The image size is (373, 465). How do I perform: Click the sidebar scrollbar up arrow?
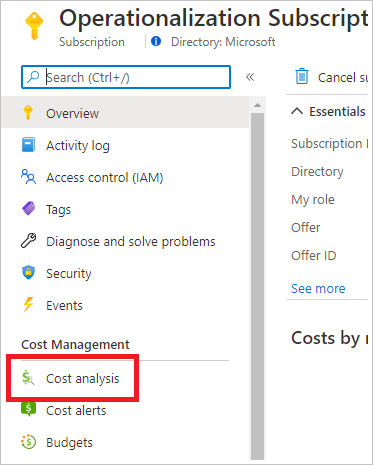(257, 105)
